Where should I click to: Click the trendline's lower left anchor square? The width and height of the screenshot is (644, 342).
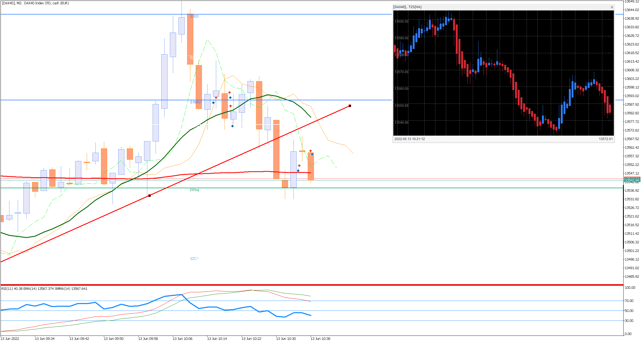[x=150, y=195]
